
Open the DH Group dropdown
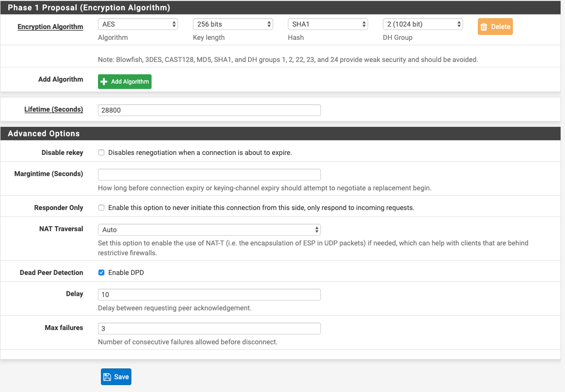tap(423, 24)
